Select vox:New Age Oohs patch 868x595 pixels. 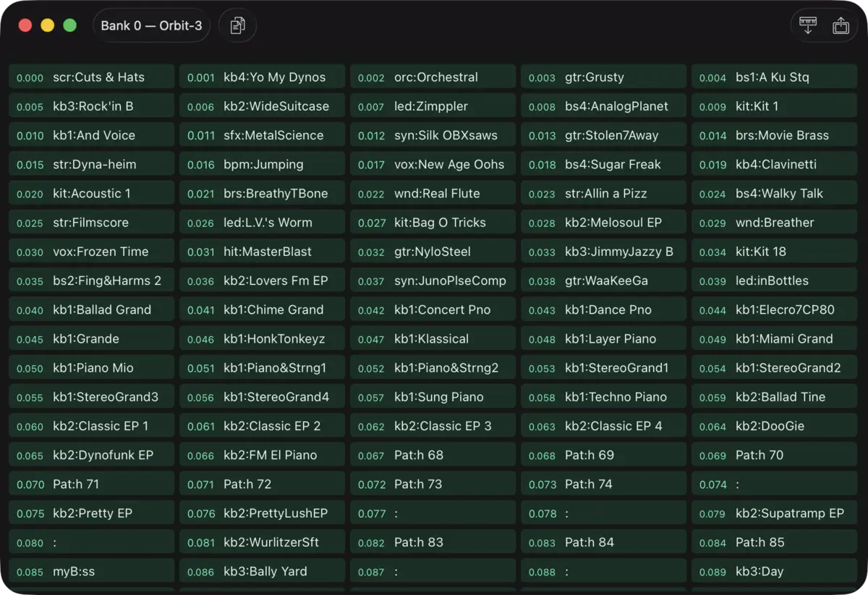pyautogui.click(x=433, y=164)
